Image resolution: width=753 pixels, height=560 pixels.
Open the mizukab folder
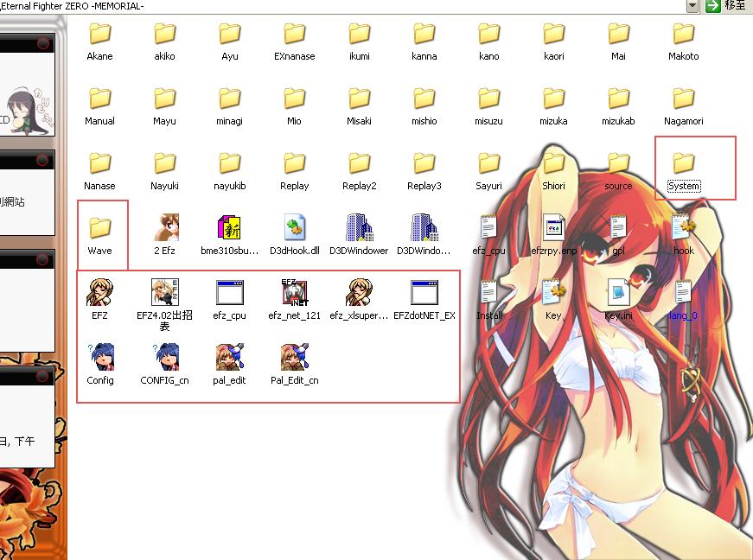coord(618,99)
